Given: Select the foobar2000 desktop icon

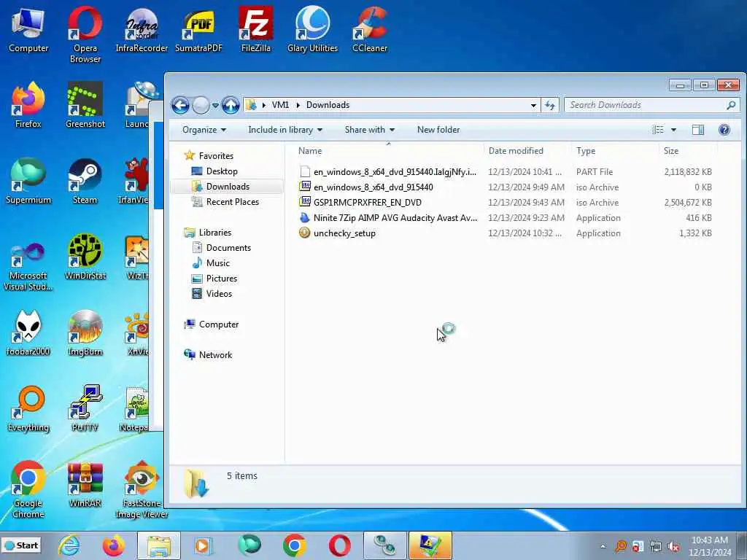Looking at the screenshot, I should click(28, 332).
